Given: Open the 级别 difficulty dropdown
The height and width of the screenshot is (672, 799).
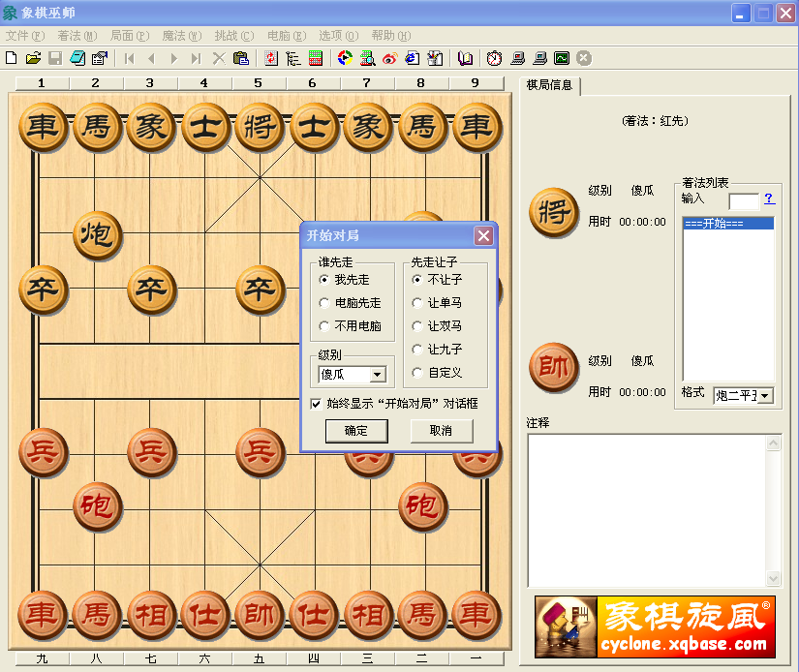Looking at the screenshot, I should [378, 375].
